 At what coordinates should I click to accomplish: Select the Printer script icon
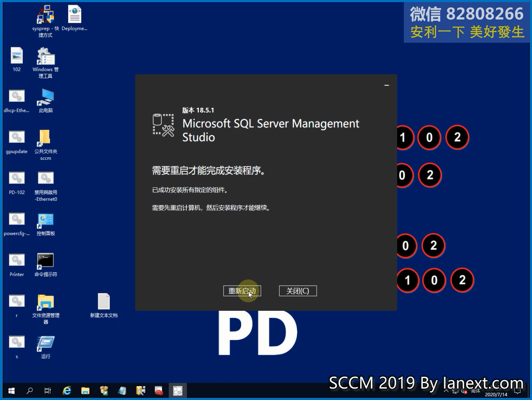17,265
